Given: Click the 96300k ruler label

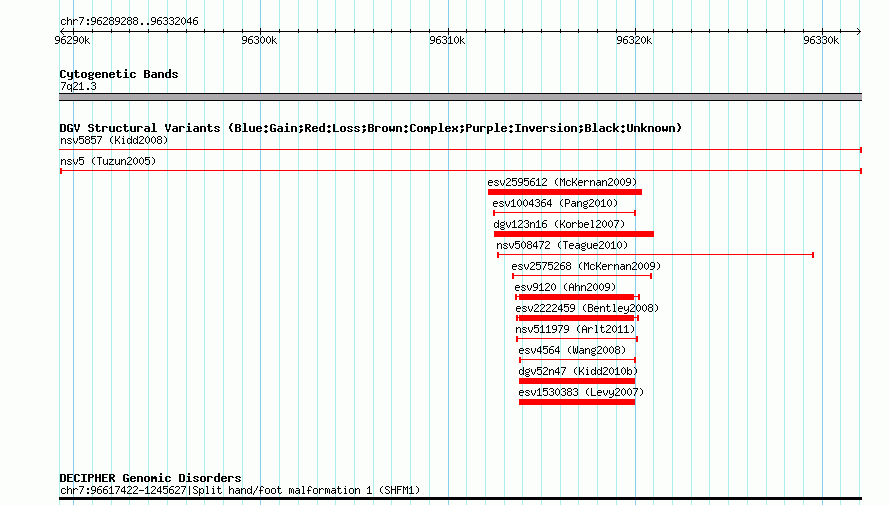Looking at the screenshot, I should click(x=259, y=40).
